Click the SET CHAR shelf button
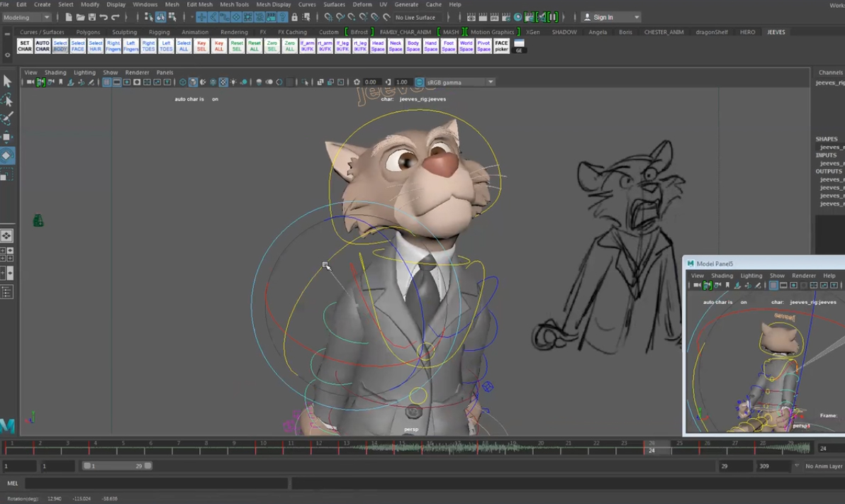The image size is (845, 504). click(25, 46)
